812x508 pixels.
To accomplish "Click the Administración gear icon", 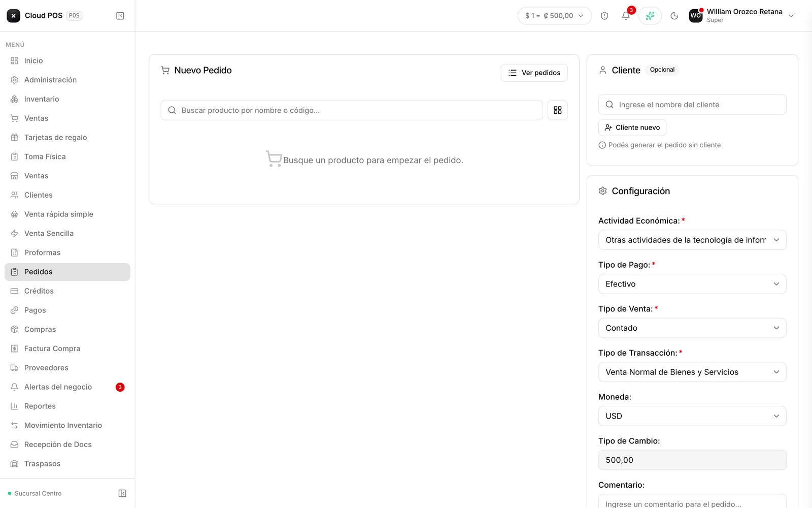I will point(14,80).
